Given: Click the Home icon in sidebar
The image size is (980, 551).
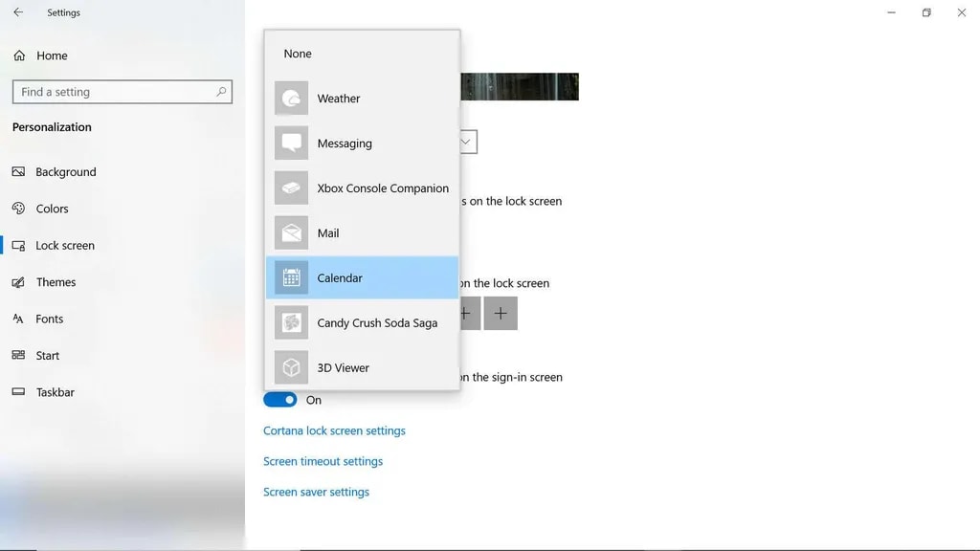Looking at the screenshot, I should [19, 55].
